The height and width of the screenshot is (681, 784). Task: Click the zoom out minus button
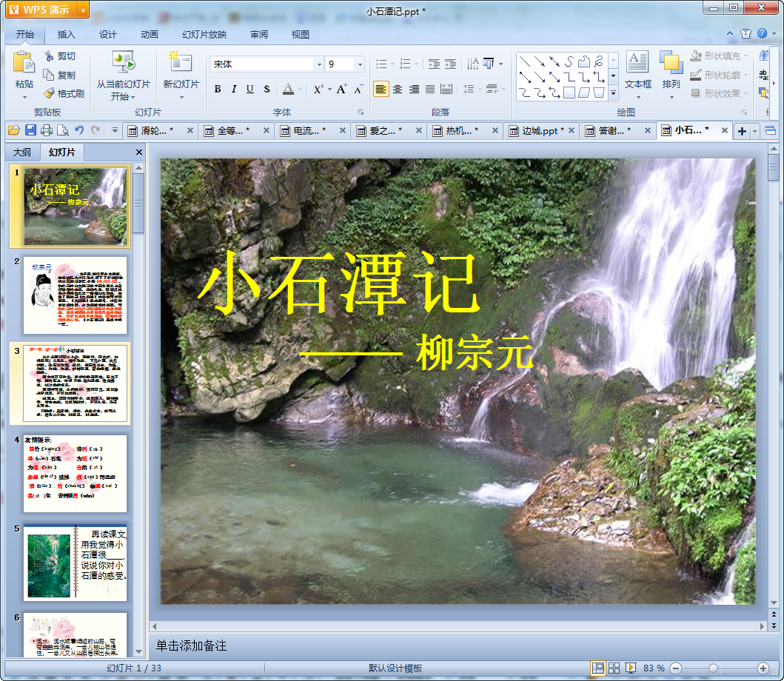point(675,668)
